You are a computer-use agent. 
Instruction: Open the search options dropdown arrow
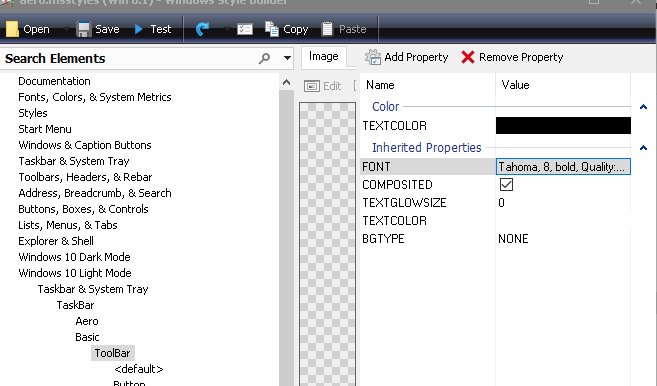tap(287, 58)
